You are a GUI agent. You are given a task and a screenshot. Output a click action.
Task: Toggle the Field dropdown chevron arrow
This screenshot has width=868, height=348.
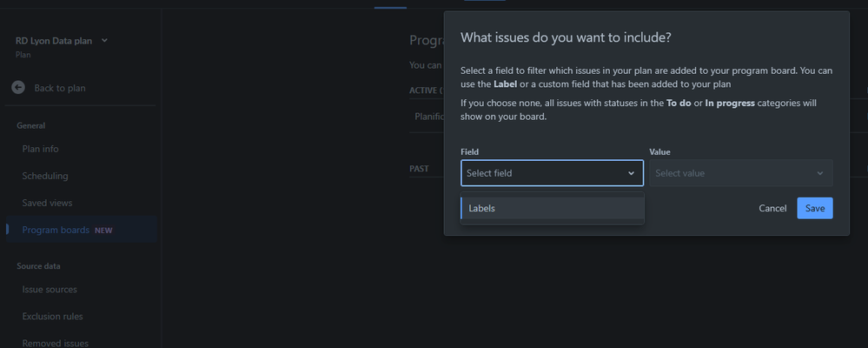pyautogui.click(x=632, y=173)
